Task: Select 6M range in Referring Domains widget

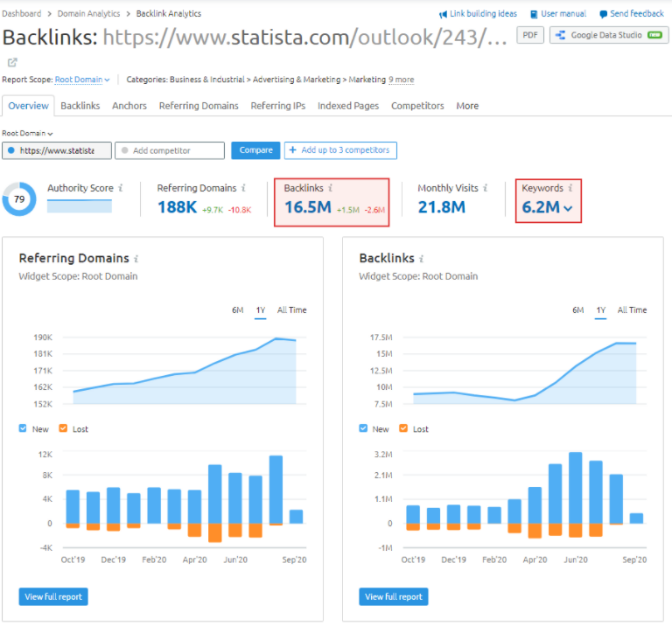Action: (237, 310)
